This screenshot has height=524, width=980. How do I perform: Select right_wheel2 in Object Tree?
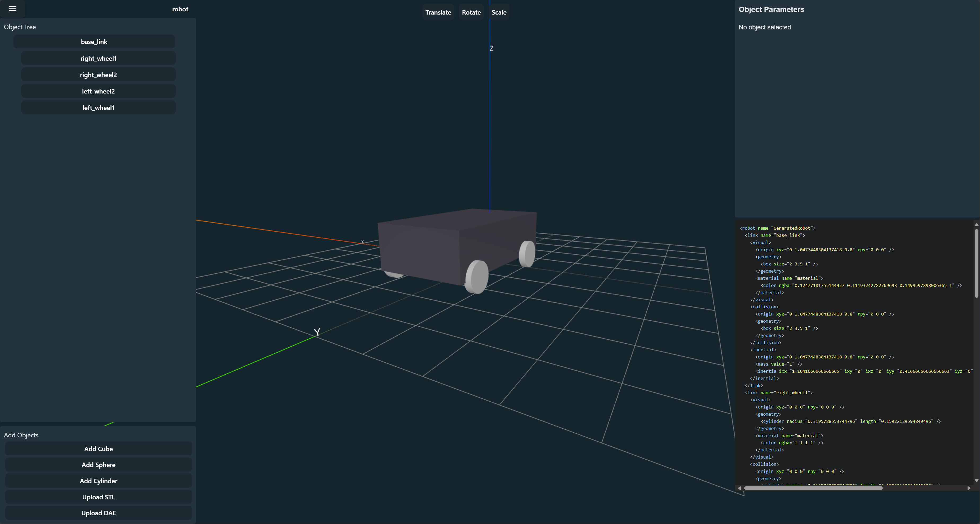tap(98, 75)
